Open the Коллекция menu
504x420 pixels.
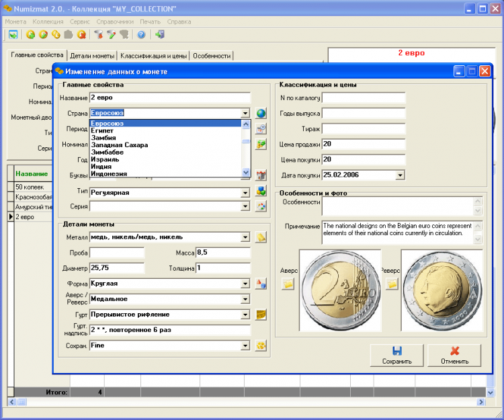48,22
